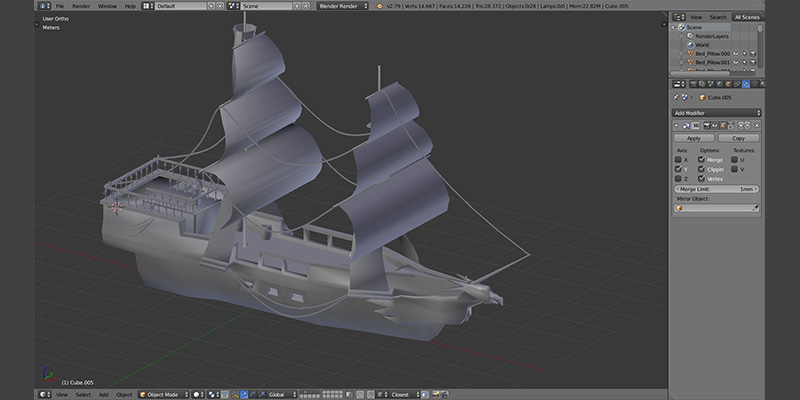The width and height of the screenshot is (800, 400).
Task: Open the Properties editor type icon
Action: tap(679, 84)
